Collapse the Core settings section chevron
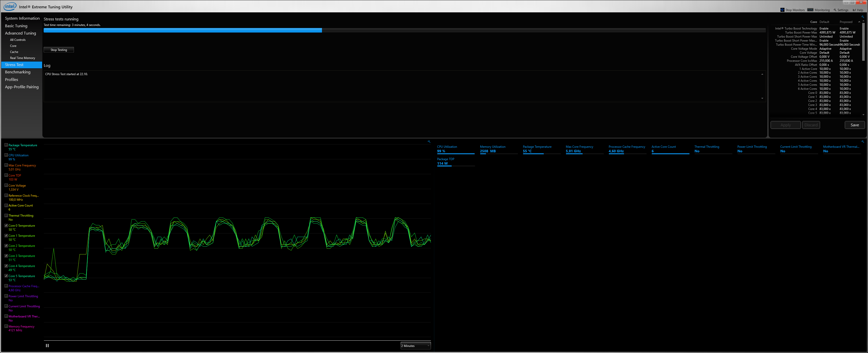 pos(859,22)
